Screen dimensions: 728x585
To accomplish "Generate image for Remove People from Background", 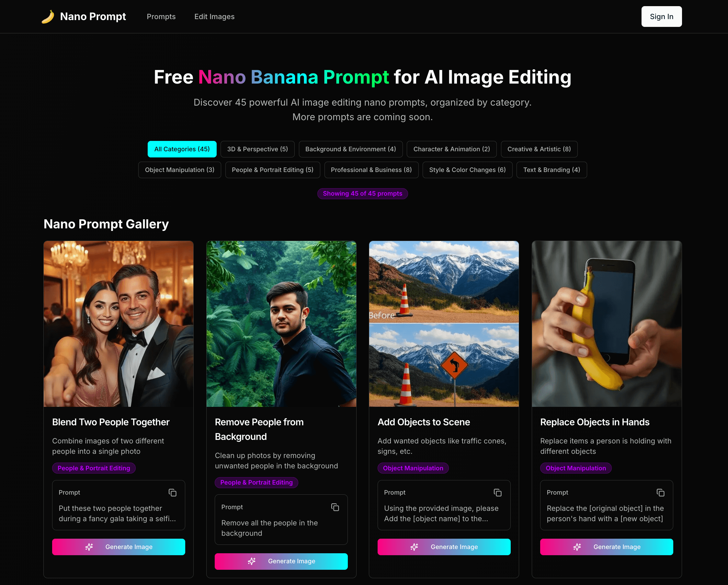I will click(281, 561).
